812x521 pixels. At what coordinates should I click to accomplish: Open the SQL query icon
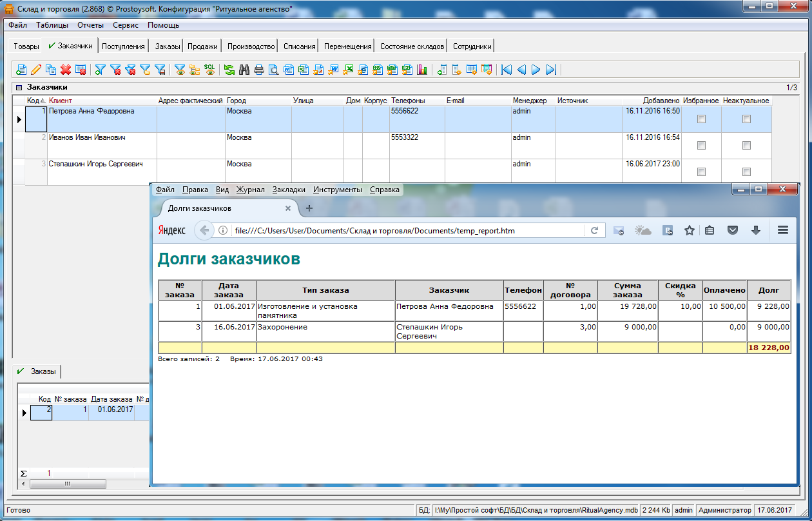(209, 70)
